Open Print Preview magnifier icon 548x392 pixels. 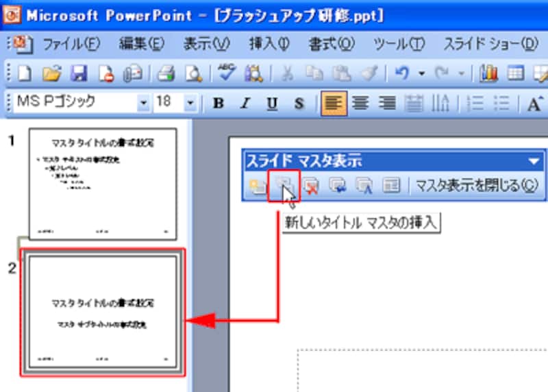pyautogui.click(x=193, y=73)
